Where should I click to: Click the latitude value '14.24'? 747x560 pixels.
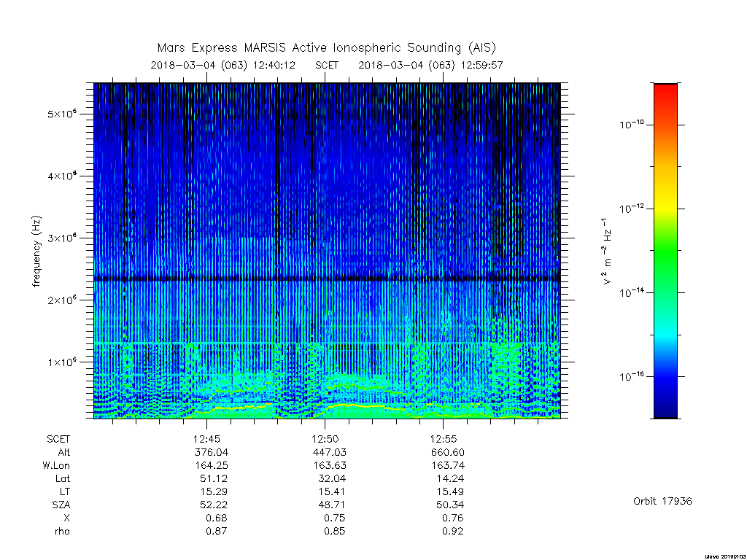click(450, 478)
